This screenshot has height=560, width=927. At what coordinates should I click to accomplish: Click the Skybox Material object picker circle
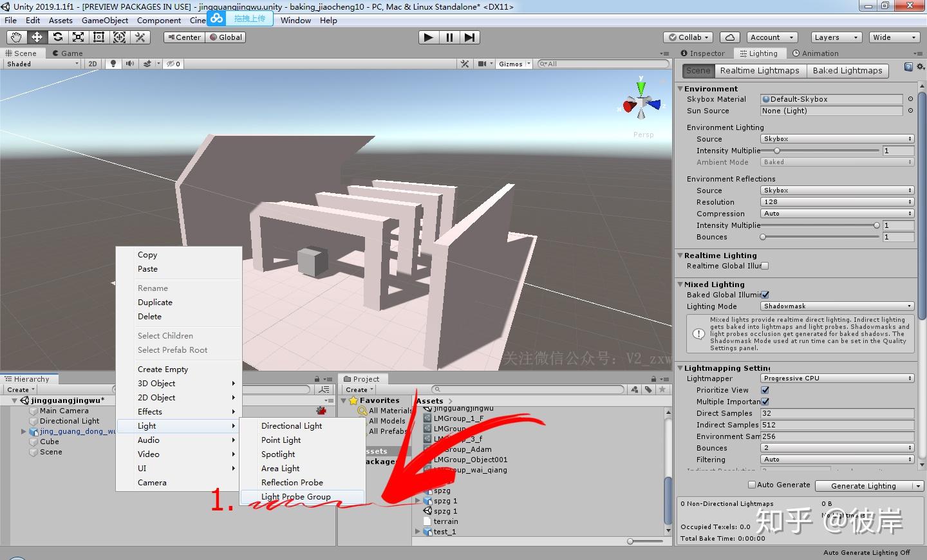click(x=910, y=99)
